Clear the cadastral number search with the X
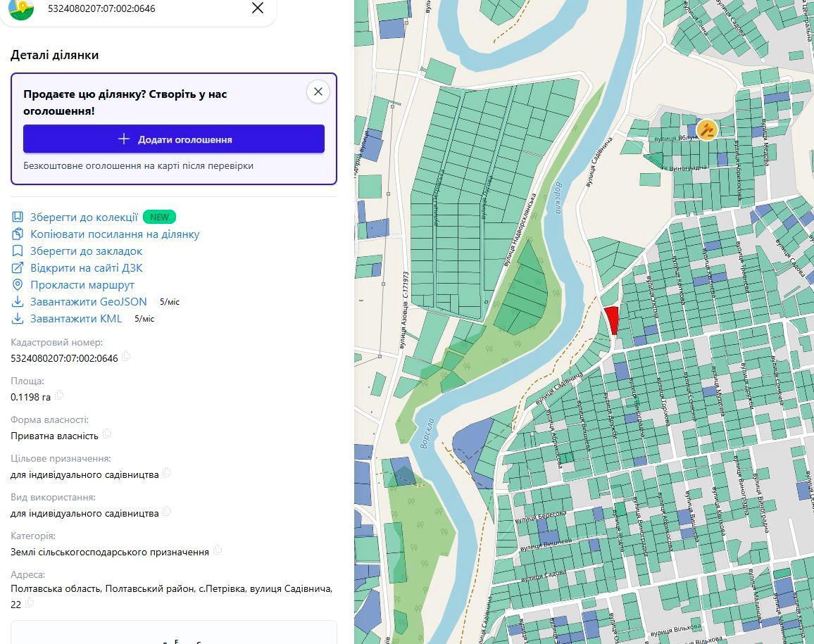Image resolution: width=814 pixels, height=644 pixels. tap(258, 8)
